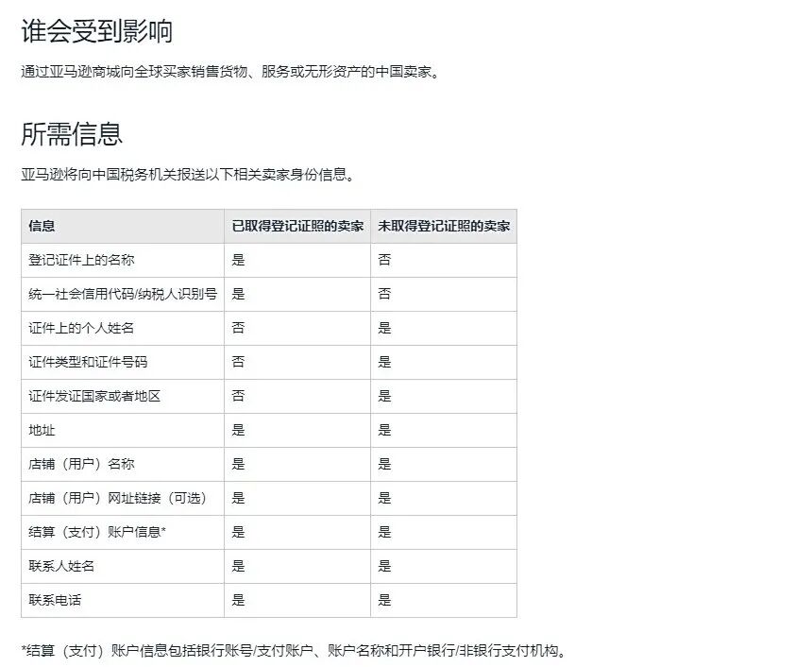Select the 店铺（用户）名称 cell
Screen dimensions: 812x667
(88, 464)
